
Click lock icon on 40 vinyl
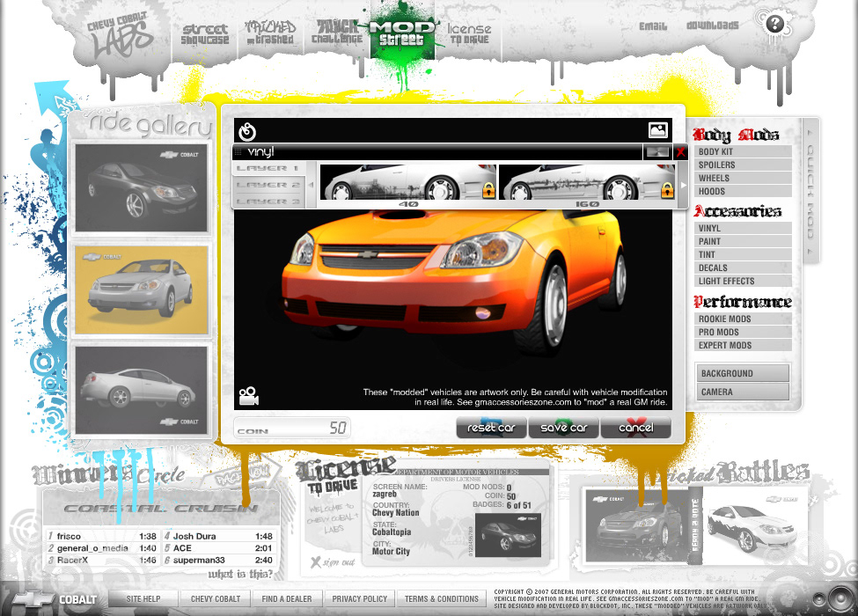pos(488,190)
